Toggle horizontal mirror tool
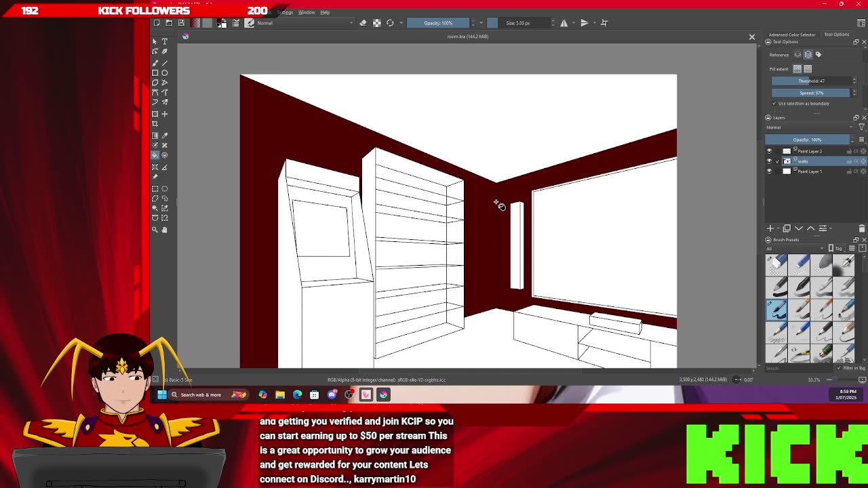The width and height of the screenshot is (868, 488). (x=564, y=23)
